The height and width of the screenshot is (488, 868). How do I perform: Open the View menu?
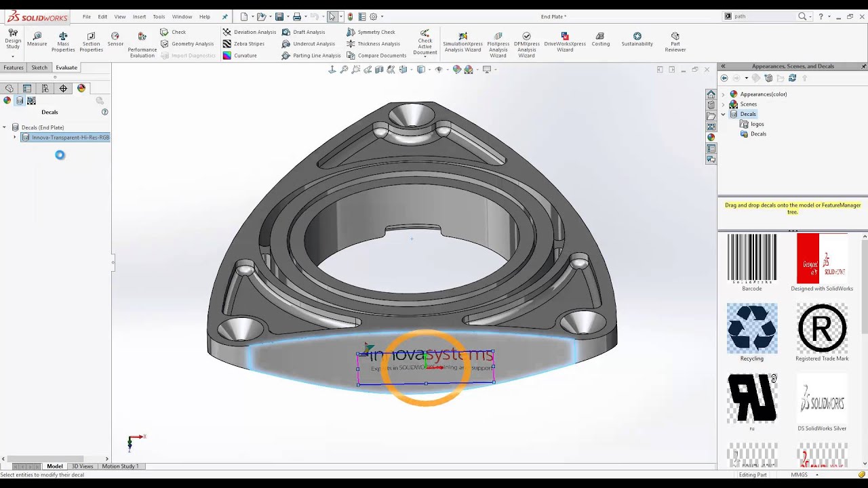point(120,16)
